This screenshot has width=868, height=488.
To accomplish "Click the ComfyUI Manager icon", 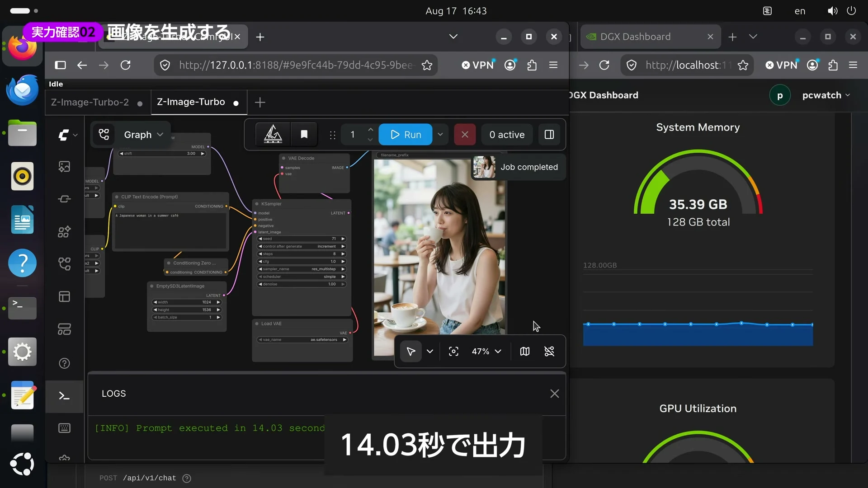I will click(273, 135).
